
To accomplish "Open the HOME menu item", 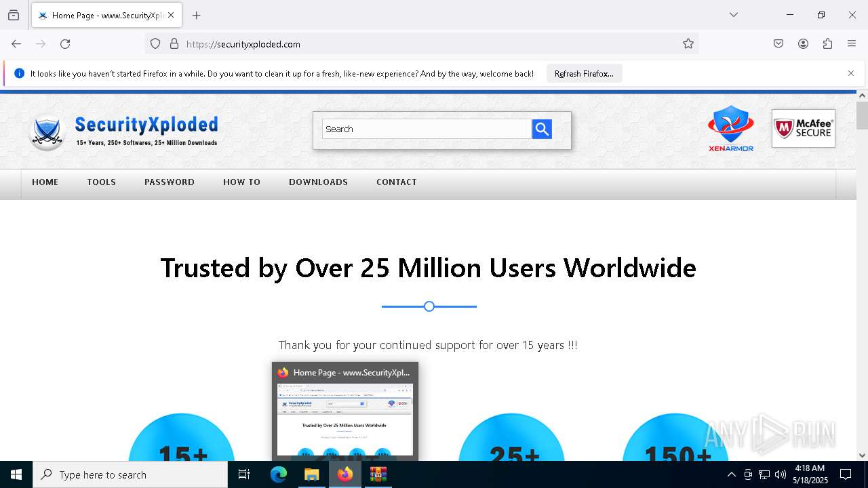I will point(45,182).
